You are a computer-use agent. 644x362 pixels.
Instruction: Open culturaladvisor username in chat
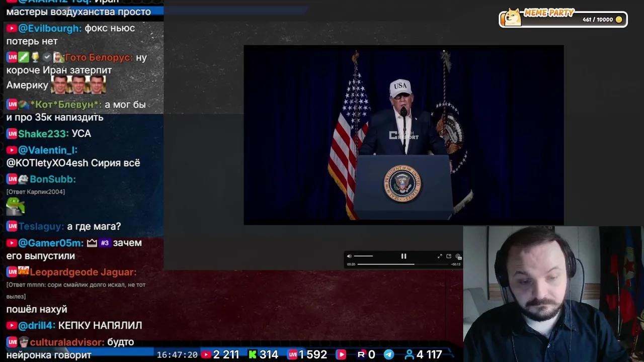click(67, 342)
